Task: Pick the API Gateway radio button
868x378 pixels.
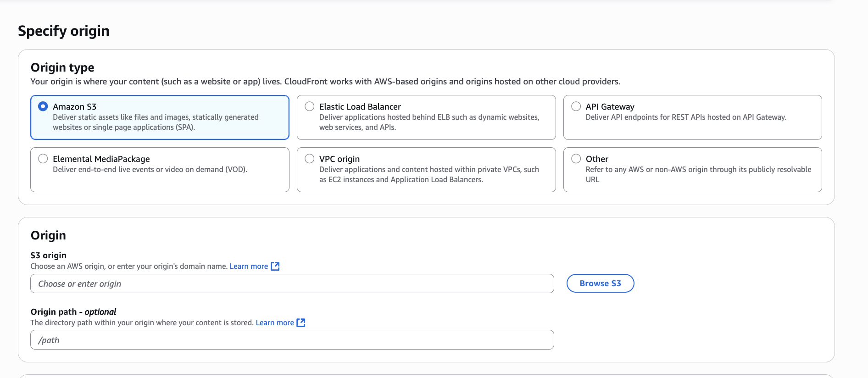Action: click(576, 106)
